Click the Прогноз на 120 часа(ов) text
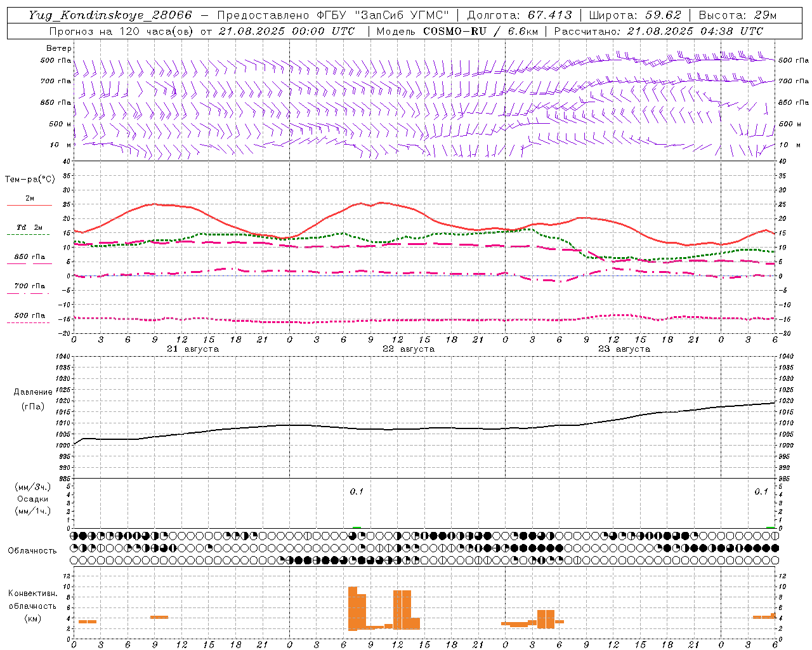 (122, 31)
